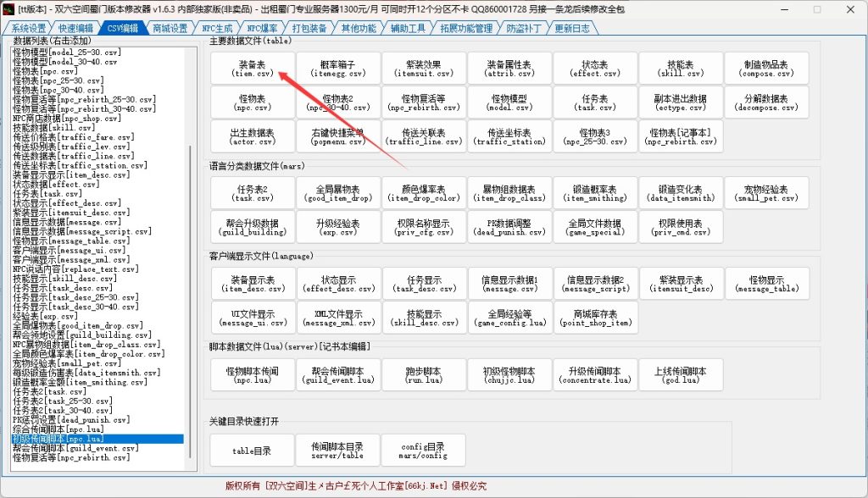This screenshot has height=498, width=868.
Task: Click the app icon in the title bar
Action: (x=8, y=9)
